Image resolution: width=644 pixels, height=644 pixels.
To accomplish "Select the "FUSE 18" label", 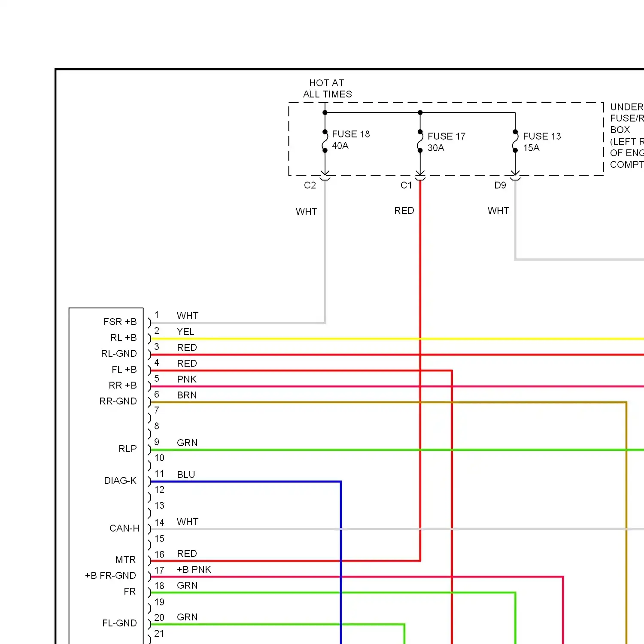I will pyautogui.click(x=351, y=134).
